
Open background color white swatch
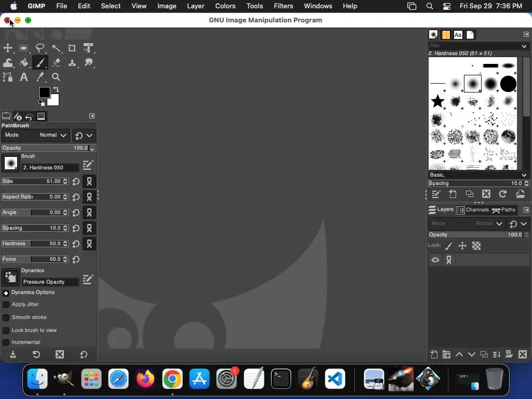coord(55,101)
